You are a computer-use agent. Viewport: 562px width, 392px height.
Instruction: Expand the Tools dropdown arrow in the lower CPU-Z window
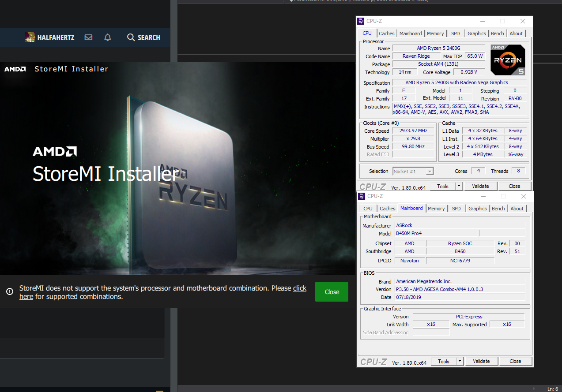[460, 361]
